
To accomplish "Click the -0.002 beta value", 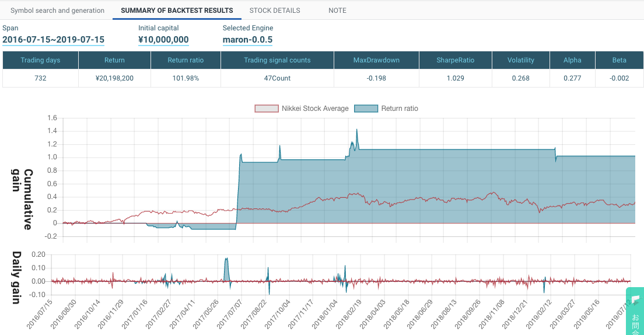I will click(619, 78).
